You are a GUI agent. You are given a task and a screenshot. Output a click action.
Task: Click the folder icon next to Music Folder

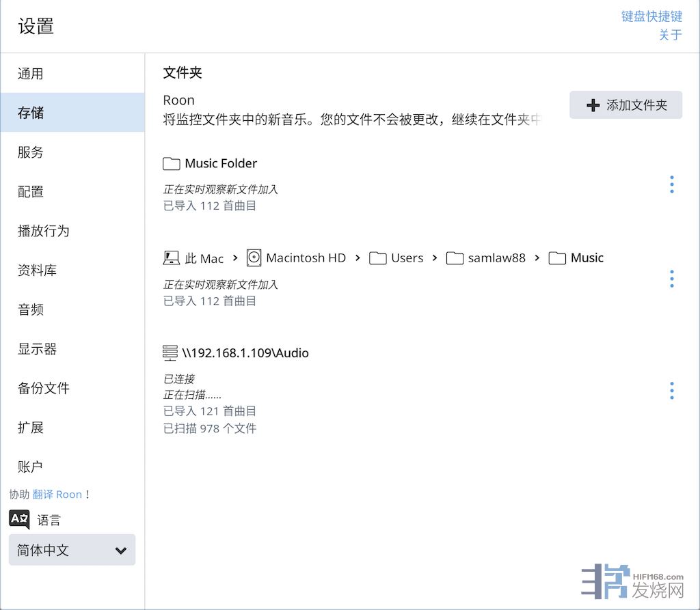(171, 163)
